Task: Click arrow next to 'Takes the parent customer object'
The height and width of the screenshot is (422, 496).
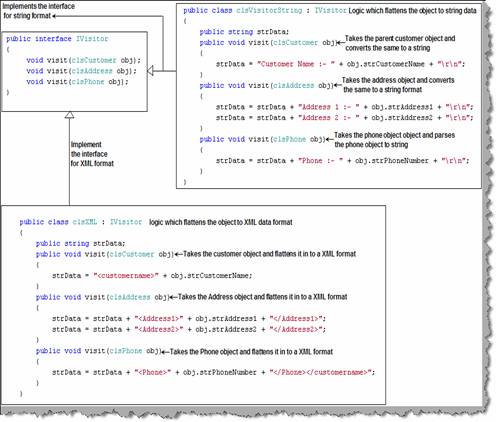Action: click(x=340, y=43)
